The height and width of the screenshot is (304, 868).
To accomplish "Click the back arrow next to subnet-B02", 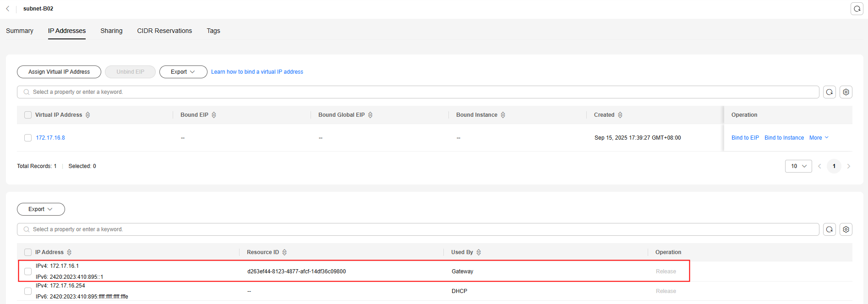I will 8,9.
